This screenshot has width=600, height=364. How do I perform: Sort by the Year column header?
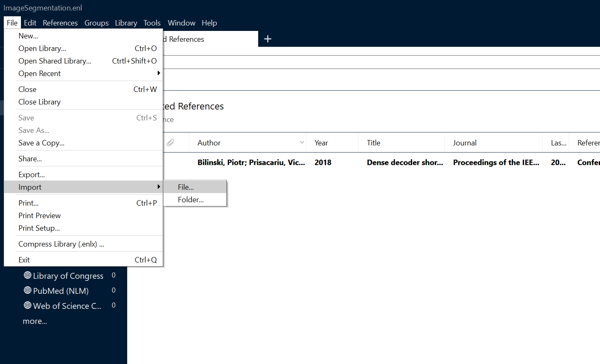332,143
